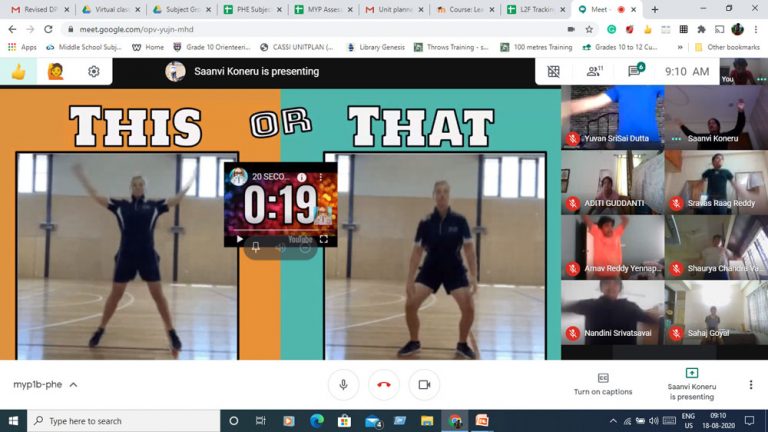The image size is (768, 432).
Task: Turn on captions
Action: 602,384
